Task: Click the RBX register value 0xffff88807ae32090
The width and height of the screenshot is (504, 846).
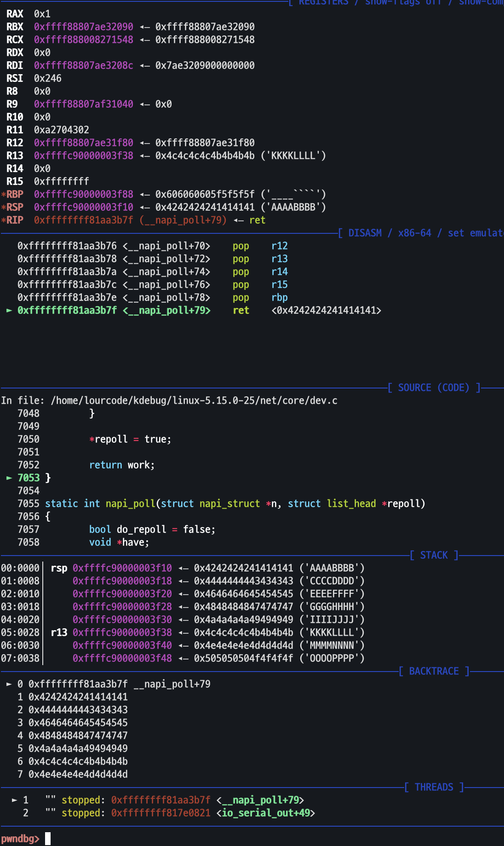Action: [x=84, y=27]
